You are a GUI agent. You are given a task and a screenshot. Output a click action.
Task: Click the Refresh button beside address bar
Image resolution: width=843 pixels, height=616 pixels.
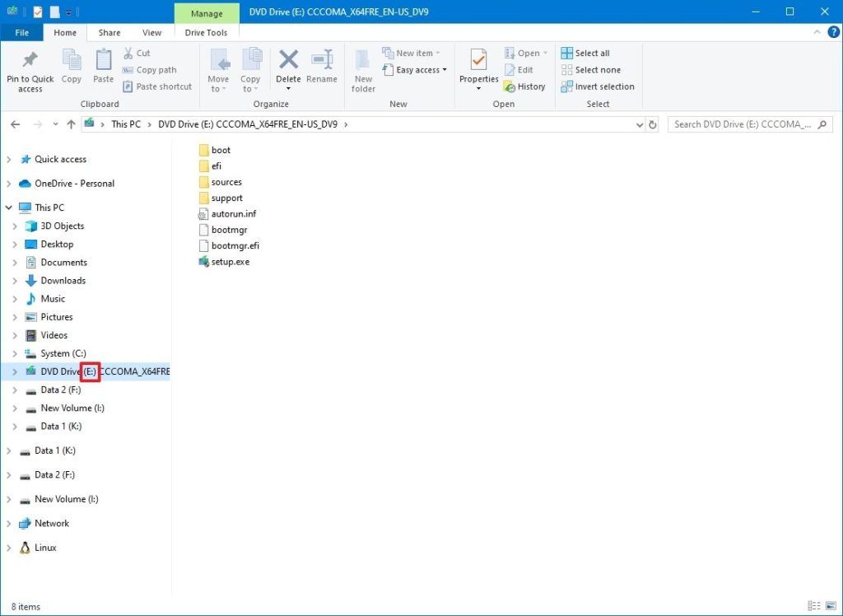click(652, 124)
